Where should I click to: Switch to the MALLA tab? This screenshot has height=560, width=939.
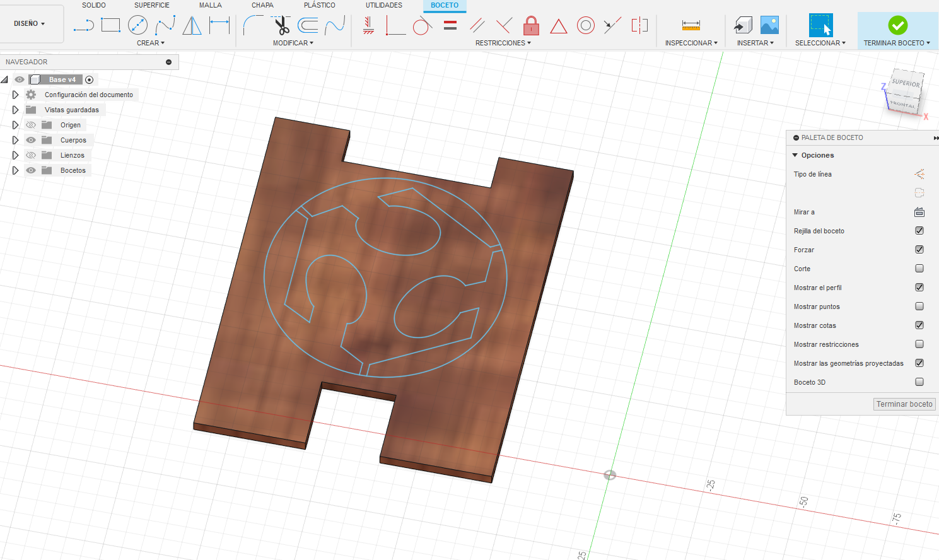pos(211,5)
